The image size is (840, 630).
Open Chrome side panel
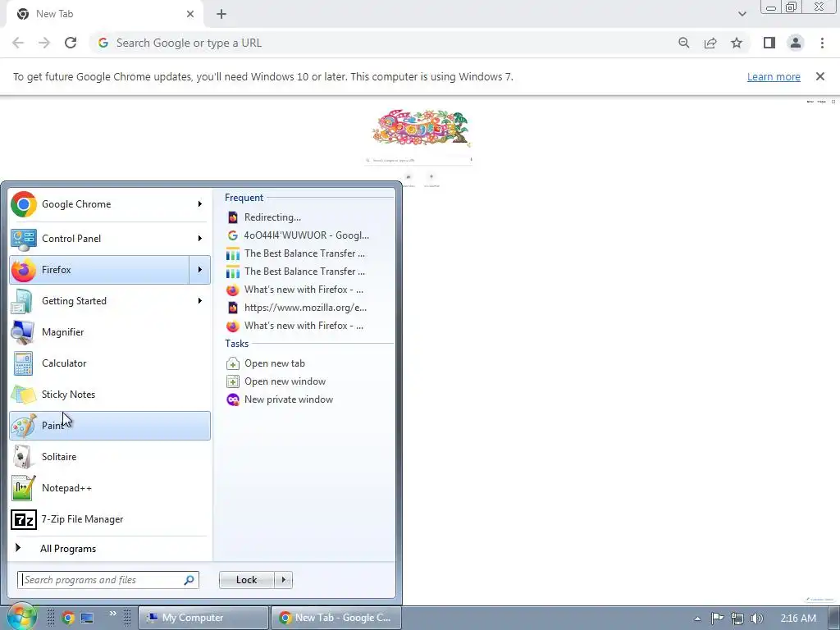coord(769,43)
